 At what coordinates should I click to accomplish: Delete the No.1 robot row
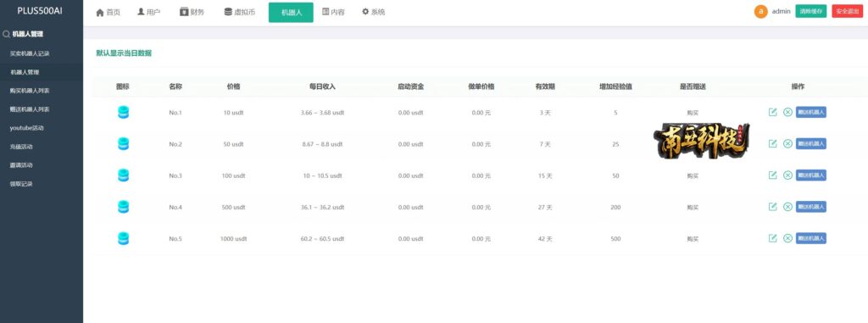787,112
